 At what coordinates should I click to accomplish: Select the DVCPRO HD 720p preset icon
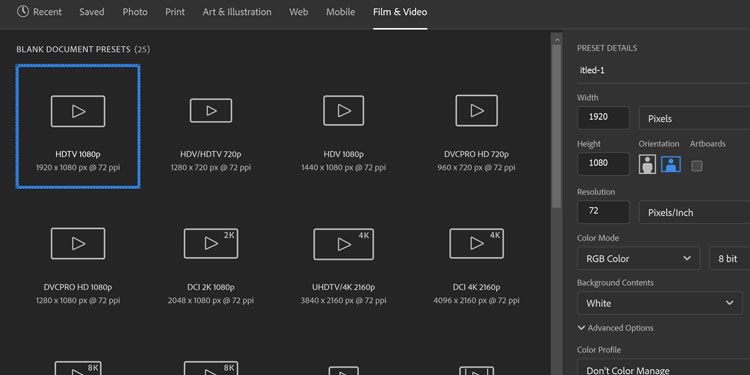[476, 110]
